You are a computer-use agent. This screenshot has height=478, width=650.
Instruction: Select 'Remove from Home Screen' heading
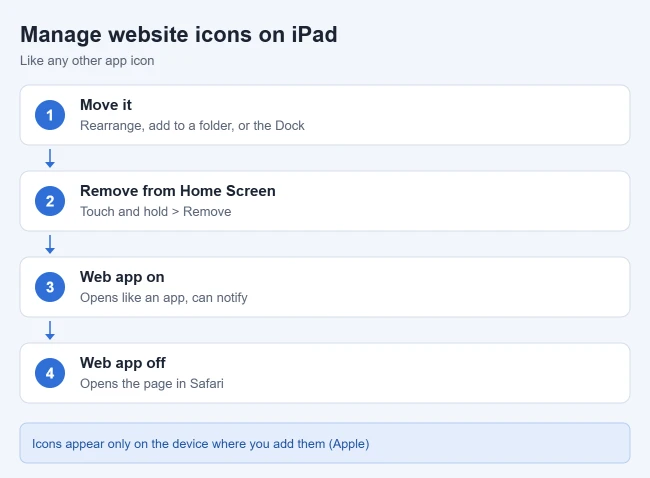[x=177, y=191]
